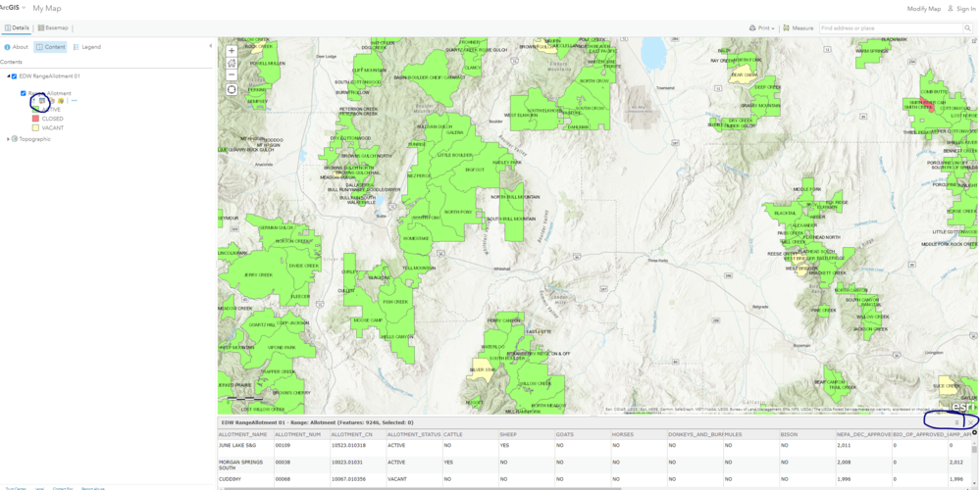Select the MORGAN SPRINGS SOUTH table row

point(594,465)
